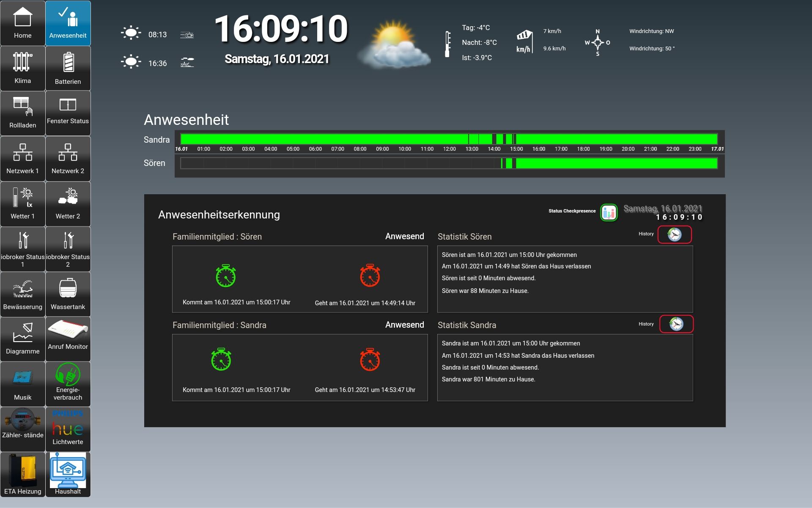Open History clock button for Sören
This screenshot has width=812, height=508.
pyautogui.click(x=674, y=235)
